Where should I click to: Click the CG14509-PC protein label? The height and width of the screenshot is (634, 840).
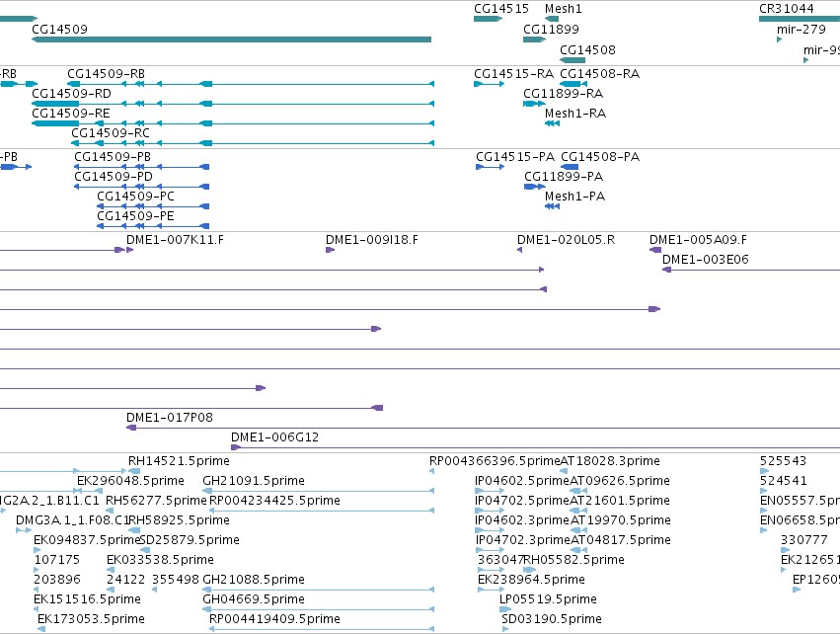135,197
